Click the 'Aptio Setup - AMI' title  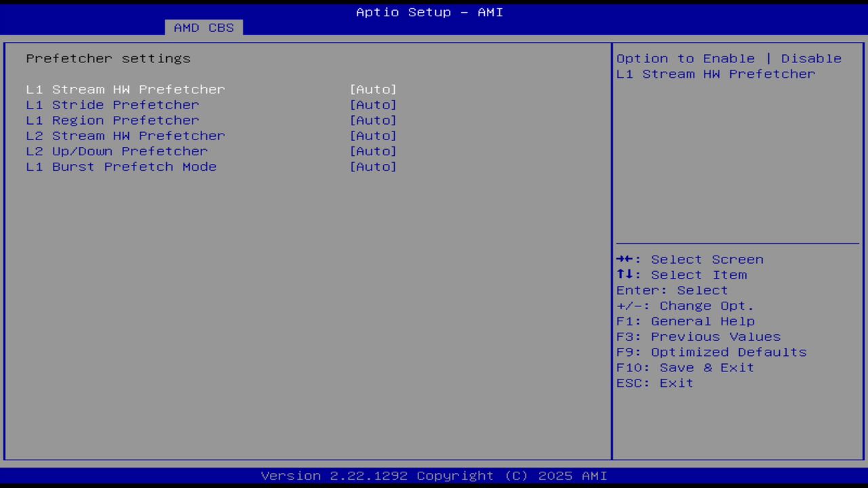coord(430,12)
